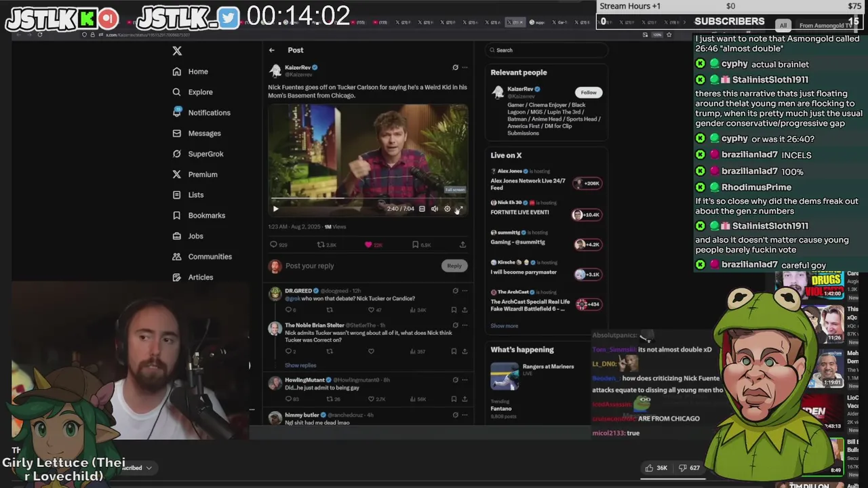Viewport: 868px width, 488px height.
Task: Open Home in X sidebar
Action: click(191, 71)
